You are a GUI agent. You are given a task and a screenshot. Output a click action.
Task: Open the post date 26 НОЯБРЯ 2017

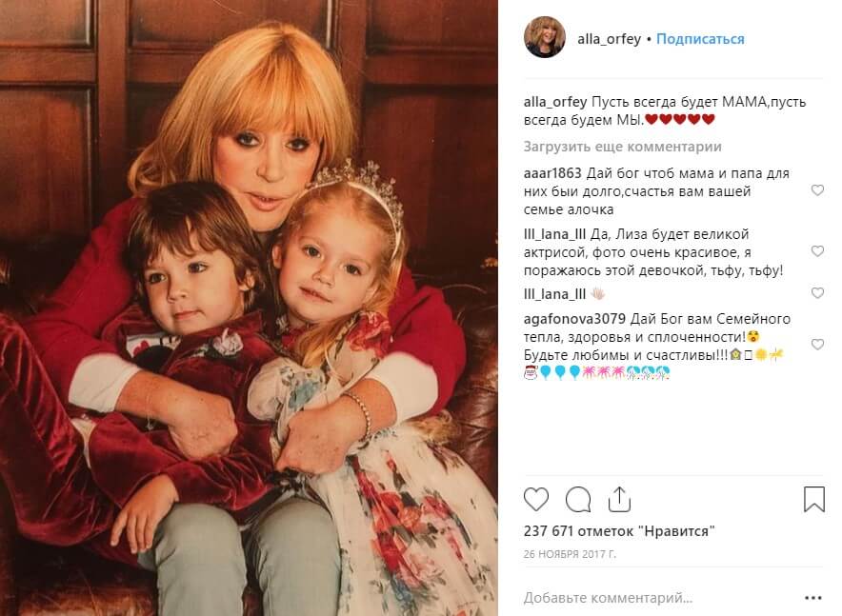pos(570,554)
